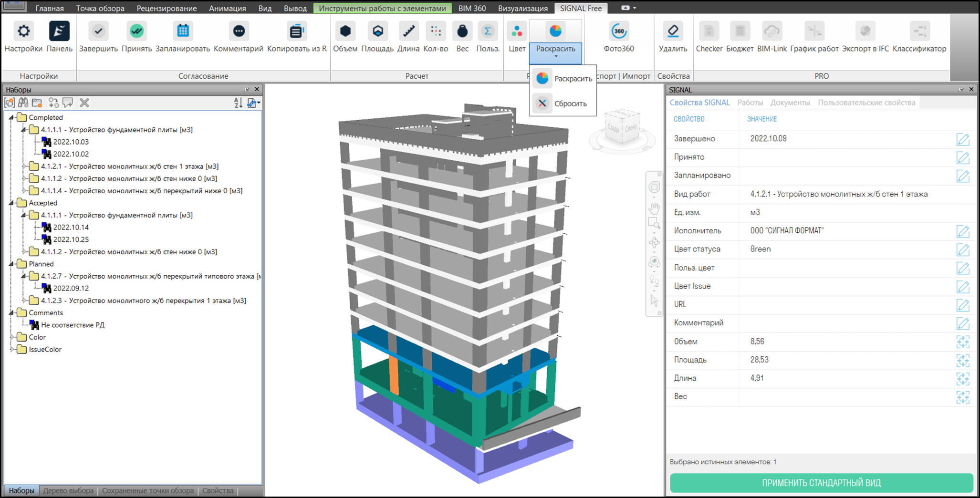Expand 4.1.2.1 стен 1 этажа under Completed
The image size is (980, 498).
pyautogui.click(x=24, y=166)
